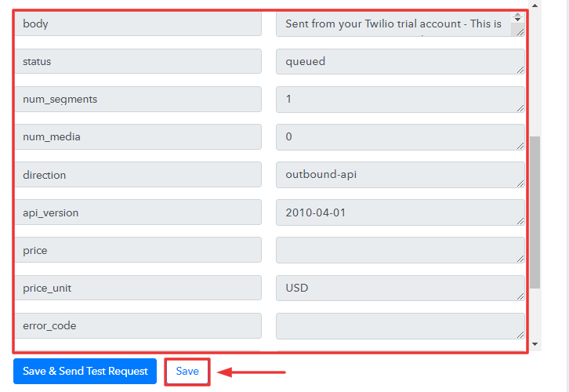Click the USD value field

[x=400, y=288]
